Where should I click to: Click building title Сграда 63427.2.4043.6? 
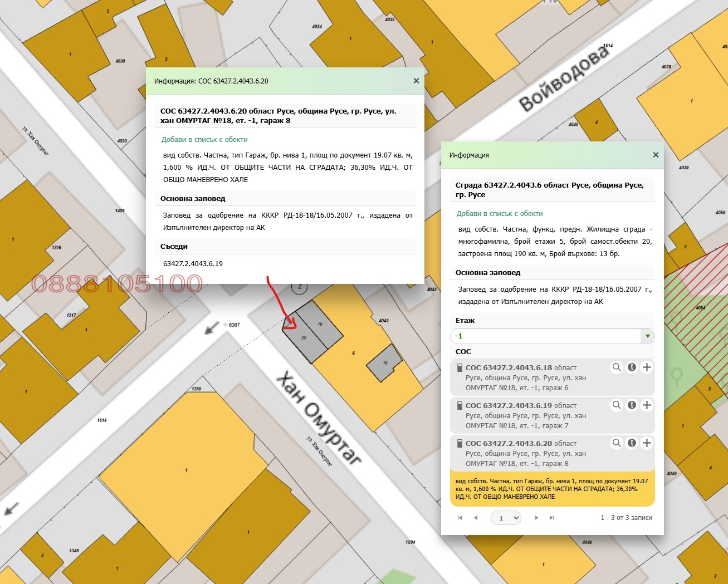(x=549, y=190)
